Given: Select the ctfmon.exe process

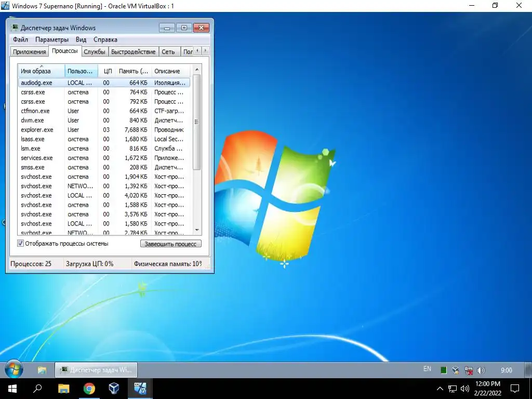Looking at the screenshot, I should pos(104,111).
